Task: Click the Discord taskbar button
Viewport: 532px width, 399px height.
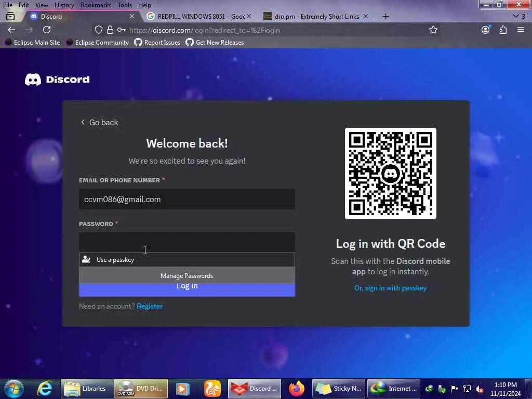Action: (x=255, y=389)
